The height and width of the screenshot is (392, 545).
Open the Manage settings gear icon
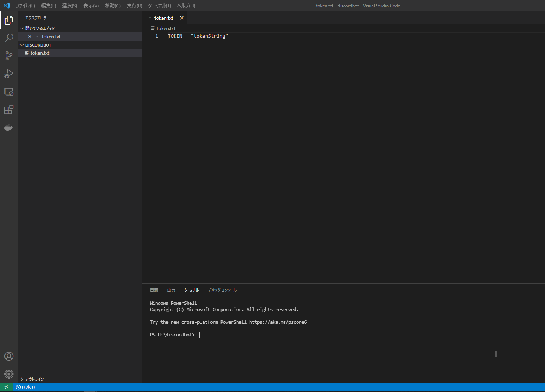[x=9, y=374]
